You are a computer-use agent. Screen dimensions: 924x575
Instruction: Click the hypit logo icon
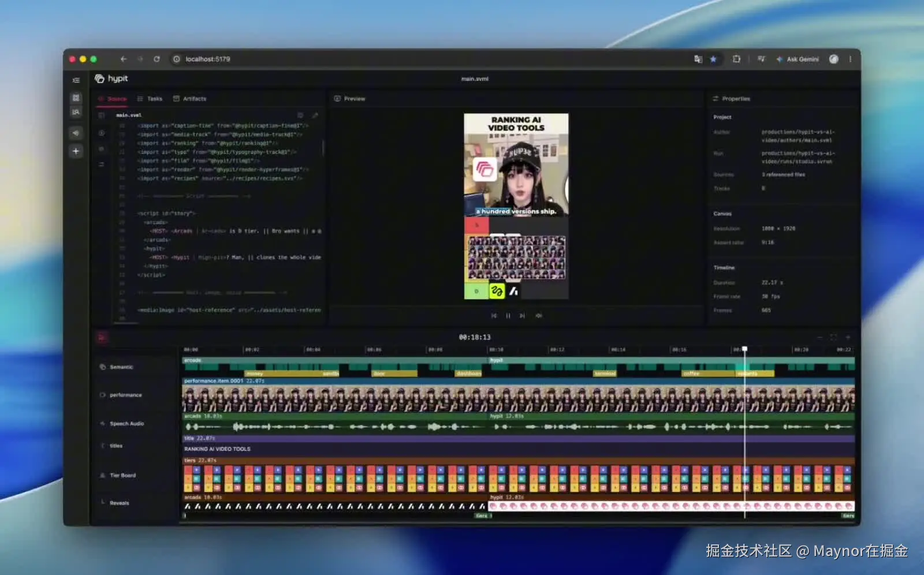tap(99, 79)
